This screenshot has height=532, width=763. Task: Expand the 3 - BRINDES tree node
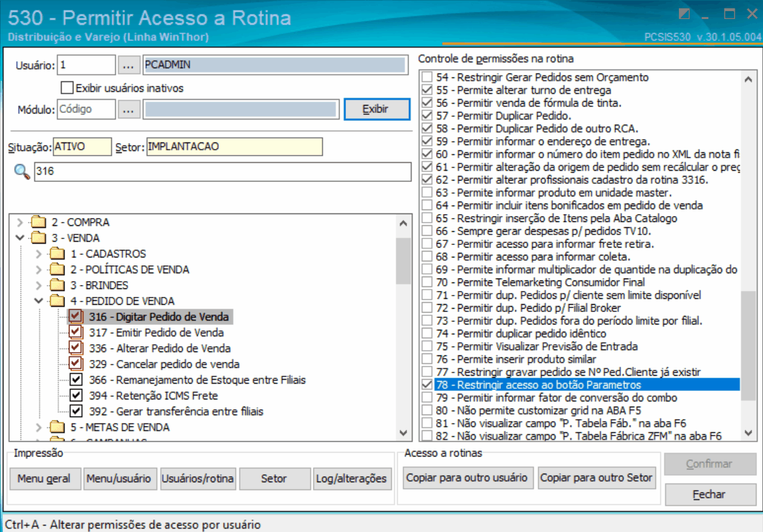point(39,285)
